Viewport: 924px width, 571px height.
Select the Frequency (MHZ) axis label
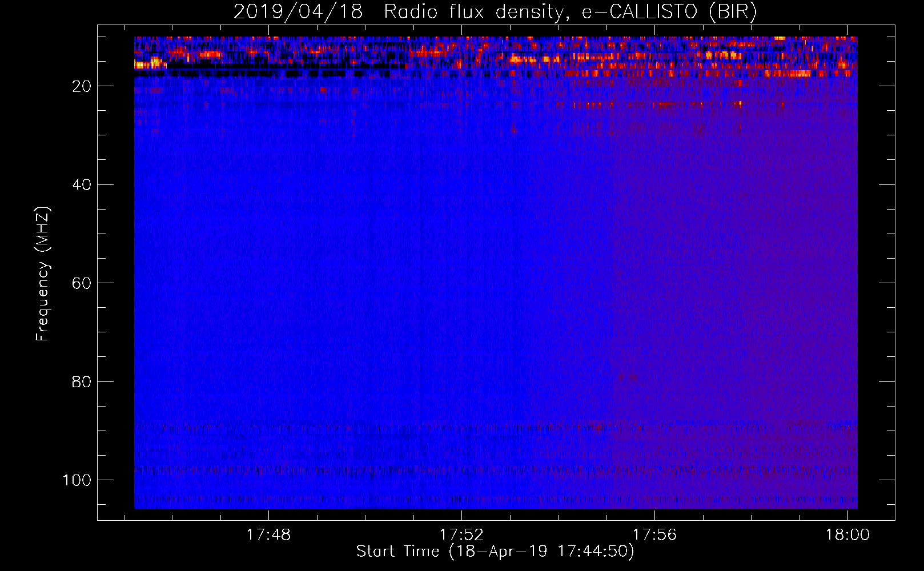(x=43, y=273)
